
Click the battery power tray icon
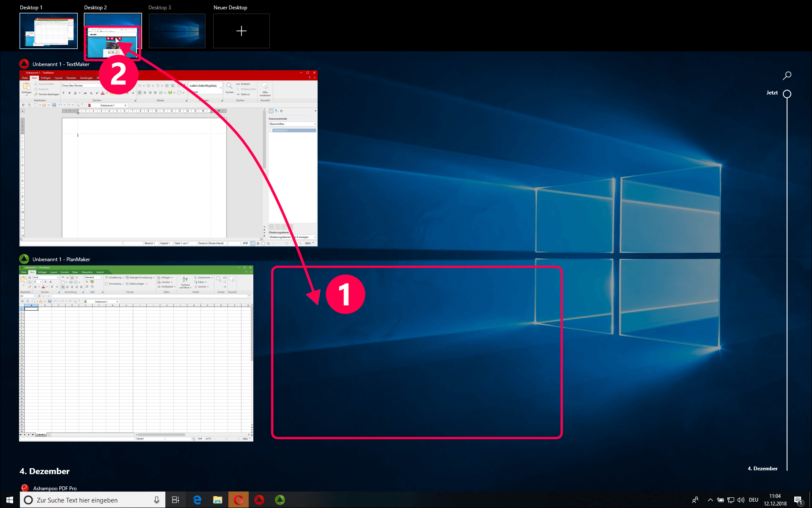tap(721, 500)
